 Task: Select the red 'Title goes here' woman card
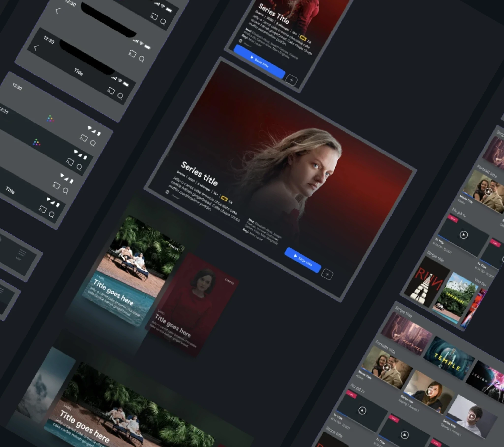point(192,305)
